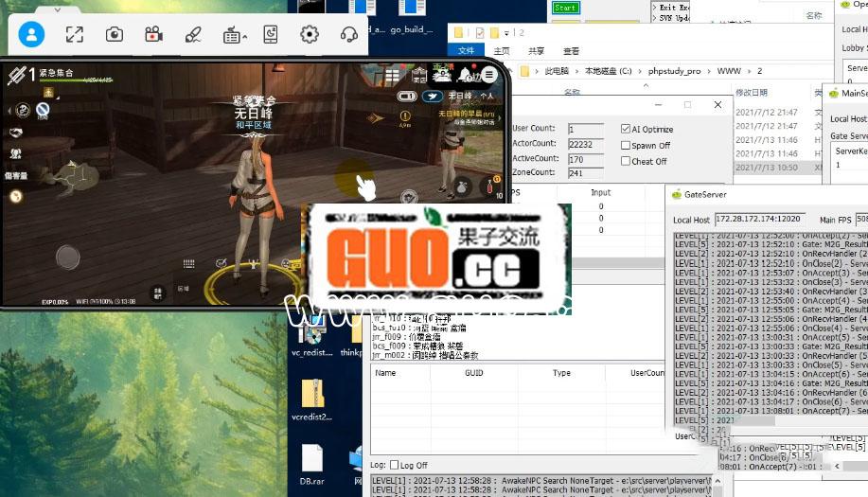Image resolution: width=868 pixels, height=497 pixels.
Task: Tap the blue prohibited-sign icon in game
Action: [43, 109]
